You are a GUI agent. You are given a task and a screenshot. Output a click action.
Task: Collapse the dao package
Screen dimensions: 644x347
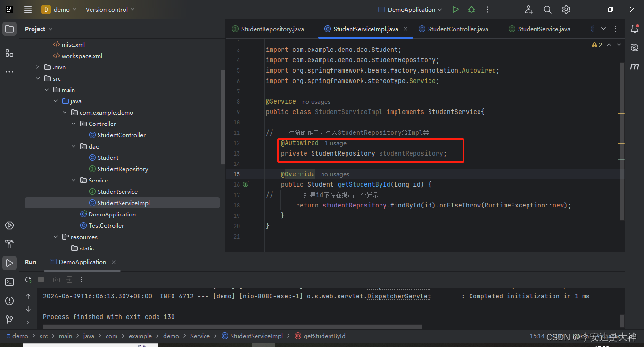[74, 147]
